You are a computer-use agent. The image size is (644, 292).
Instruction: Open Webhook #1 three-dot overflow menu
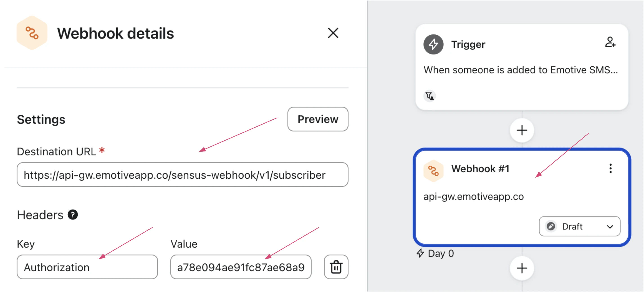click(x=610, y=169)
